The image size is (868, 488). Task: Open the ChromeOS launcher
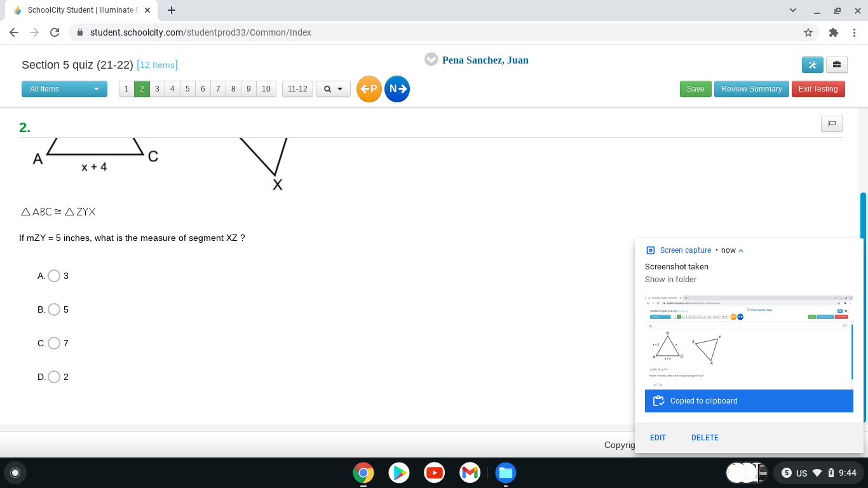pos(15,473)
